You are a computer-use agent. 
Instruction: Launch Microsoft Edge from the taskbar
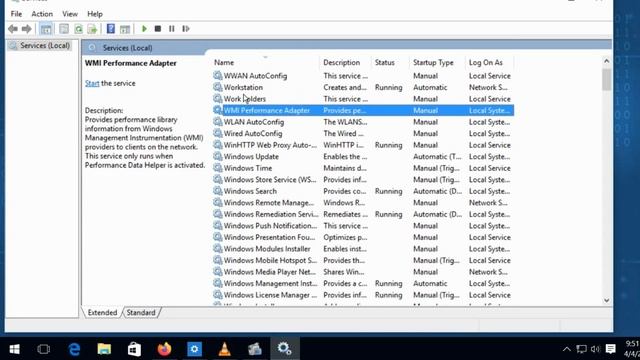click(74, 349)
